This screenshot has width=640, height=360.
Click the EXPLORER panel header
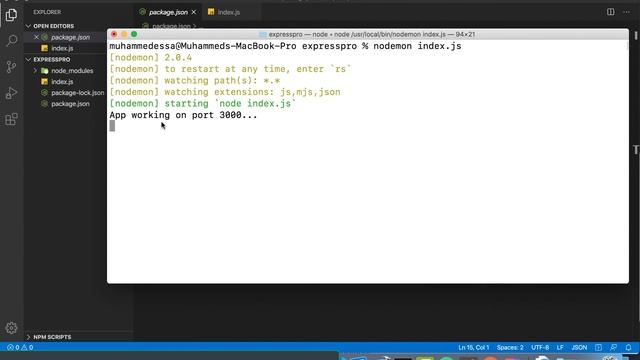coord(47,12)
